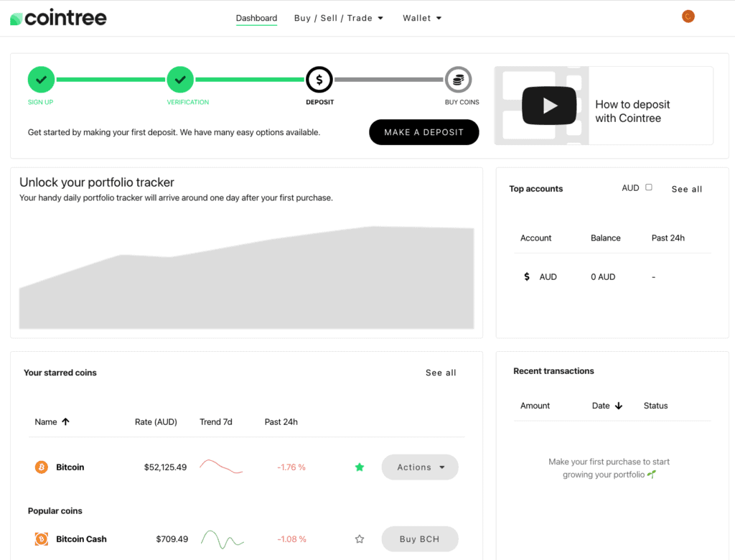Click the $52,125.49 Bitcoin rate
735x560 pixels.
pyautogui.click(x=166, y=467)
